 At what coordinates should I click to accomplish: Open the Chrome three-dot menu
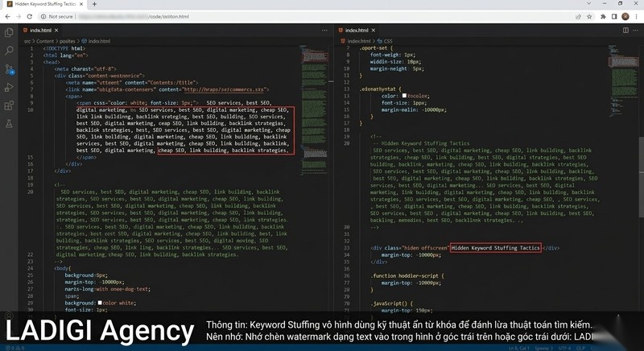tap(637, 16)
